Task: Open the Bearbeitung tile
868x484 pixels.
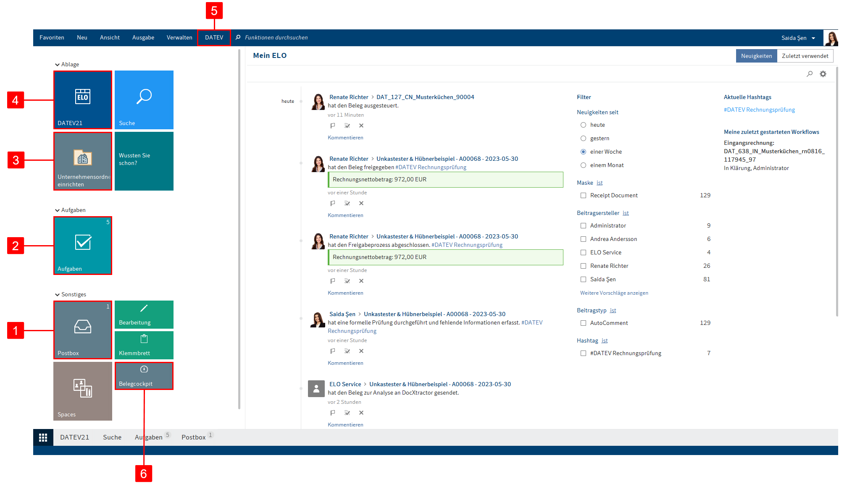Action: pos(144,314)
